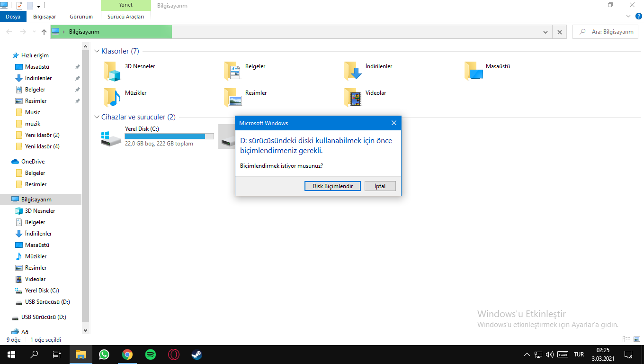The height and width of the screenshot is (364, 644).
Task: Select the Müzikler folder icon in Klasörler
Action: pyautogui.click(x=112, y=97)
